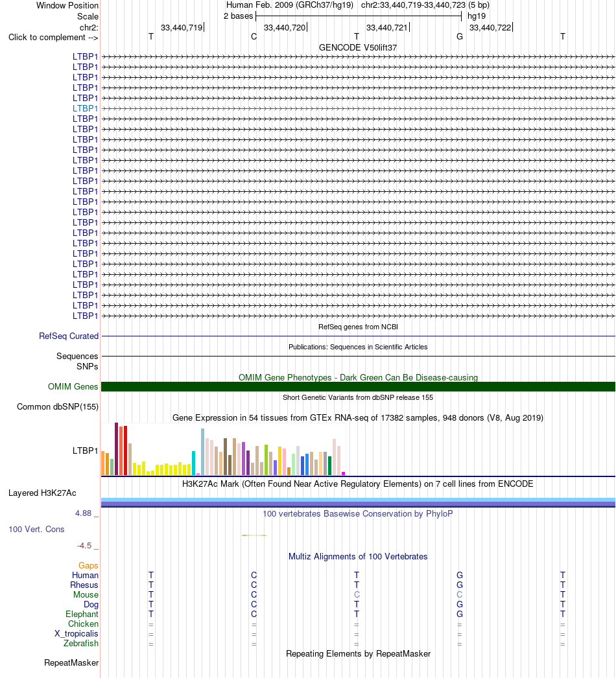This screenshot has height=678, width=616.
Task: Click the G base in complement row
Action: coord(460,37)
